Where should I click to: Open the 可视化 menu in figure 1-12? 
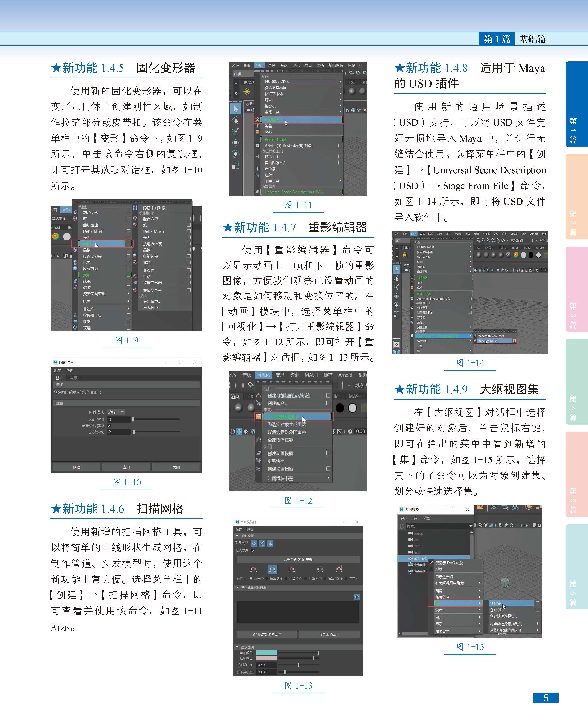(x=264, y=375)
